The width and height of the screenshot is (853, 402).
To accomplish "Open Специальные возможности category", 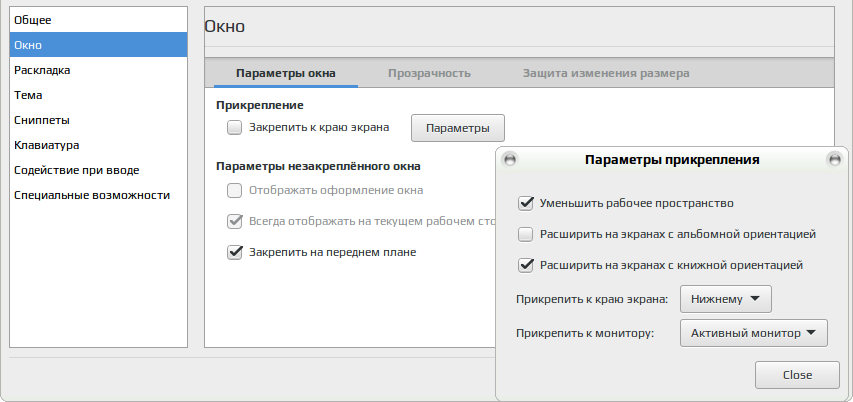I will click(98, 195).
